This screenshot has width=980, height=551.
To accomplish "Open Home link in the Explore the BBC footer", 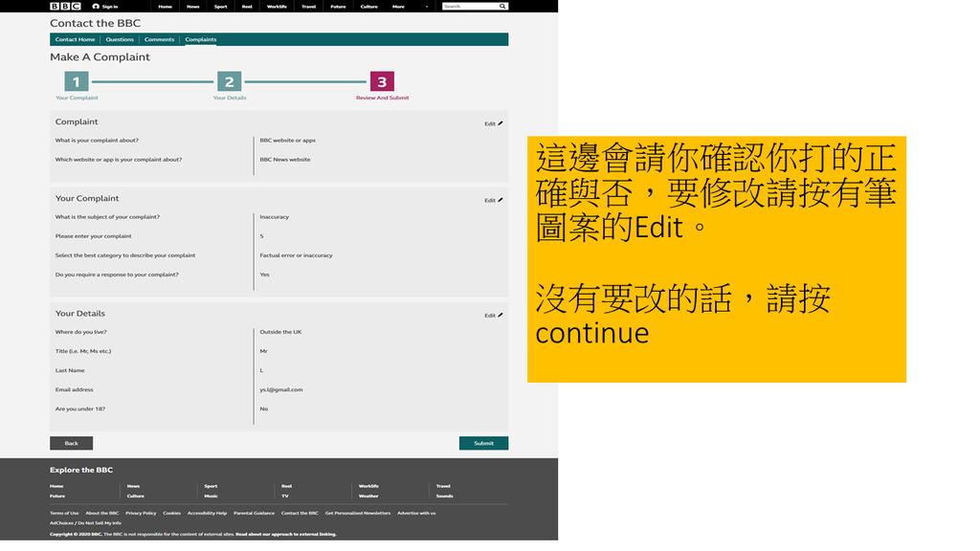I will tap(56, 486).
